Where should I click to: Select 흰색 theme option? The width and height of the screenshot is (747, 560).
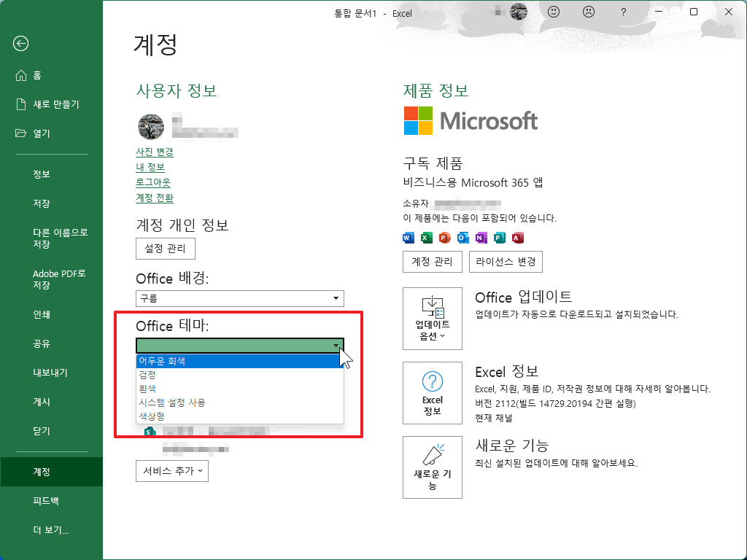(239, 389)
